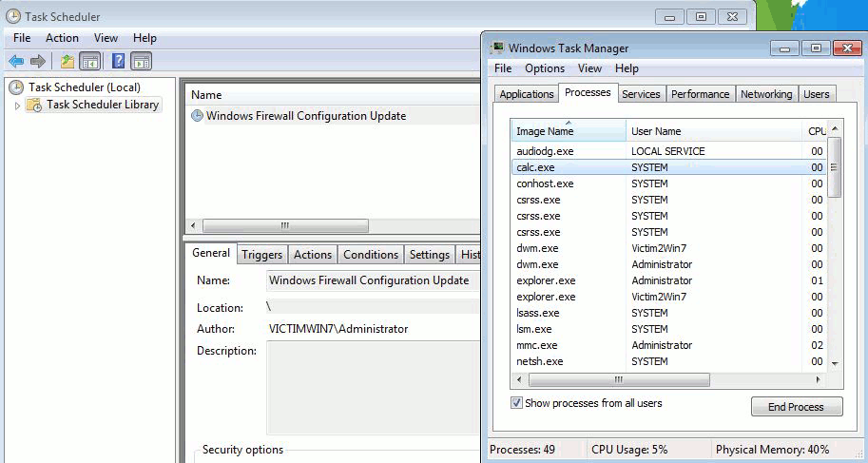
Task: Click the Back arrow in Task Scheduler toolbar
Action: [x=16, y=62]
